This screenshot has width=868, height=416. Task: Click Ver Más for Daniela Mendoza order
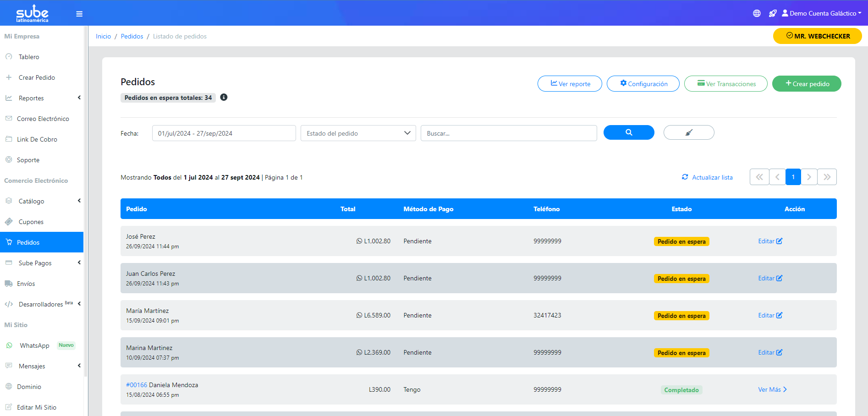click(772, 389)
